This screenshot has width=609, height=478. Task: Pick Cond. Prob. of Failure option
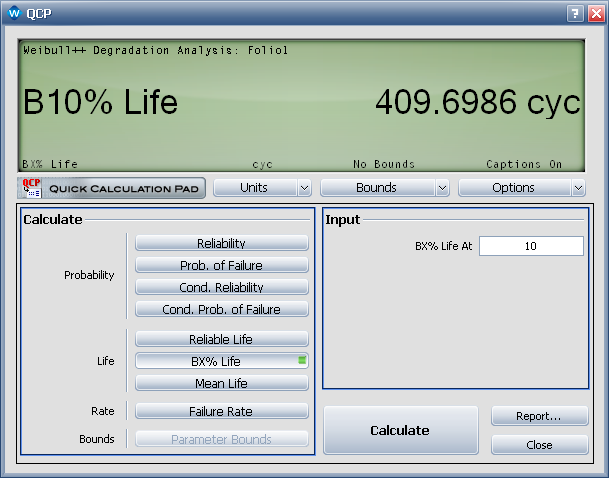tap(221, 309)
